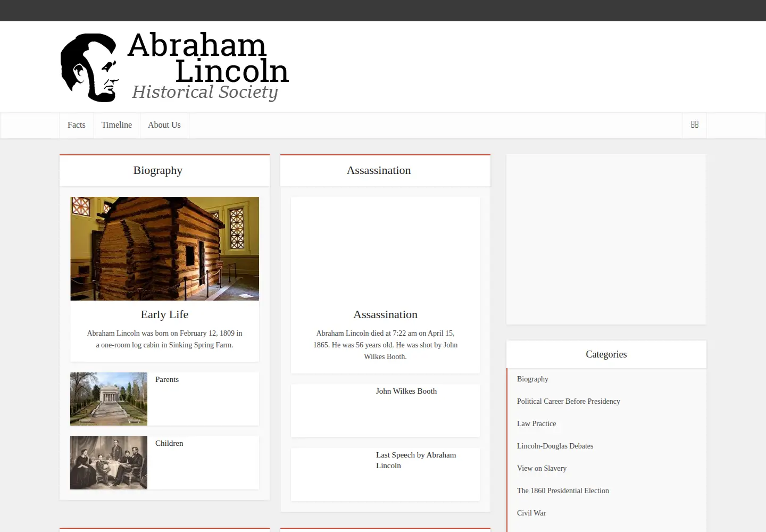Click Early Life description about February 12, 1809
Screen dimensions: 766x532
[164, 339]
